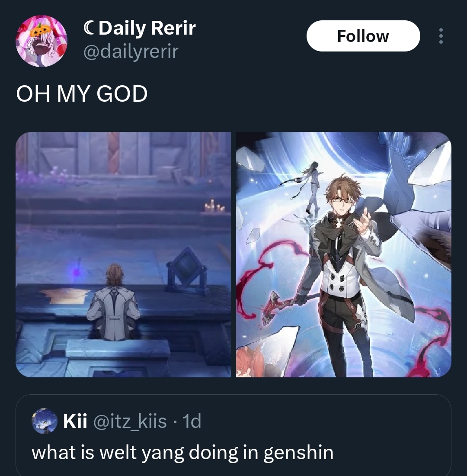Click the pumpkin on Daily Rerir's avatar
467x476 pixels.
[x=42, y=29]
